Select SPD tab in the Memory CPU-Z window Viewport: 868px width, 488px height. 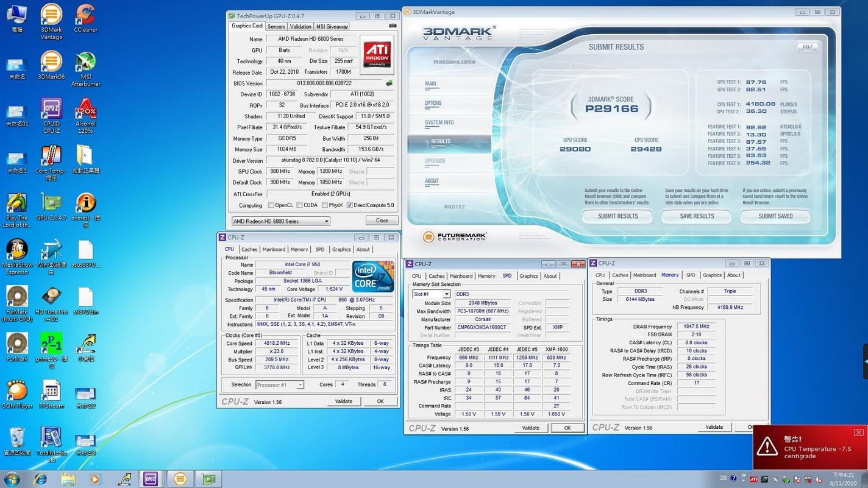690,275
